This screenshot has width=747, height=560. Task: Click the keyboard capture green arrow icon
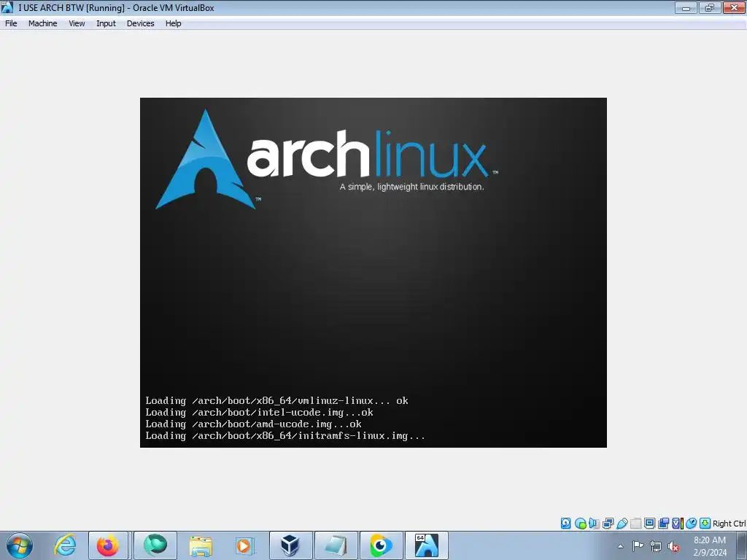pos(705,524)
